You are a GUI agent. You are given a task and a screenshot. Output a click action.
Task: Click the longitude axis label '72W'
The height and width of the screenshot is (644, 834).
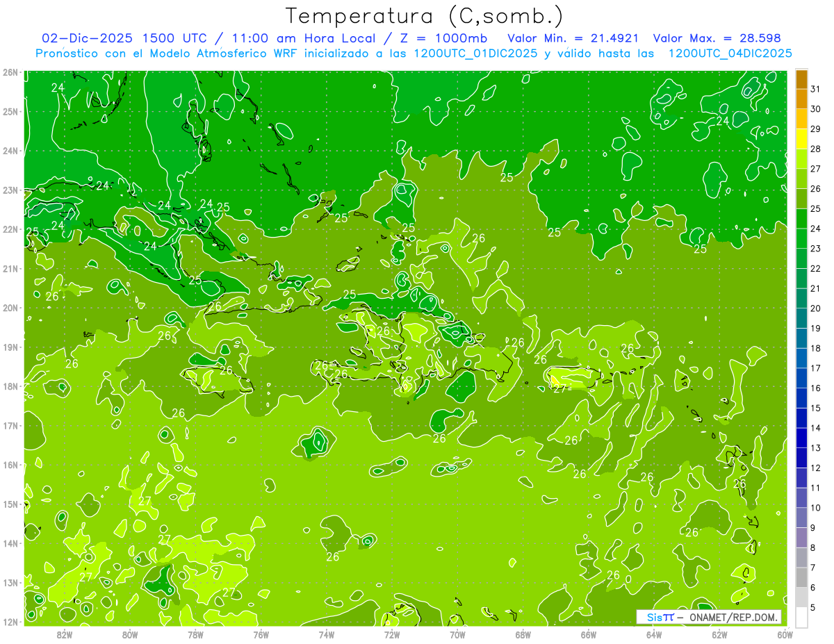392,635
